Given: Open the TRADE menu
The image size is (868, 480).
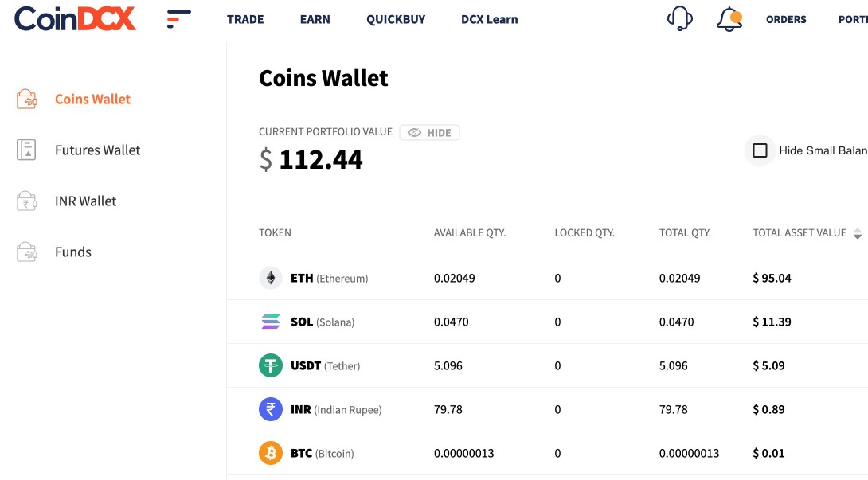Looking at the screenshot, I should [245, 19].
